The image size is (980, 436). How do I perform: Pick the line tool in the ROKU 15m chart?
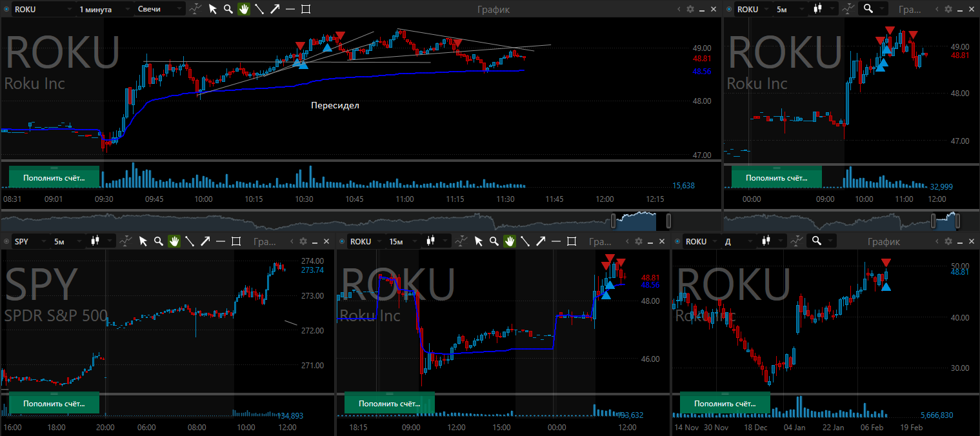(525, 241)
